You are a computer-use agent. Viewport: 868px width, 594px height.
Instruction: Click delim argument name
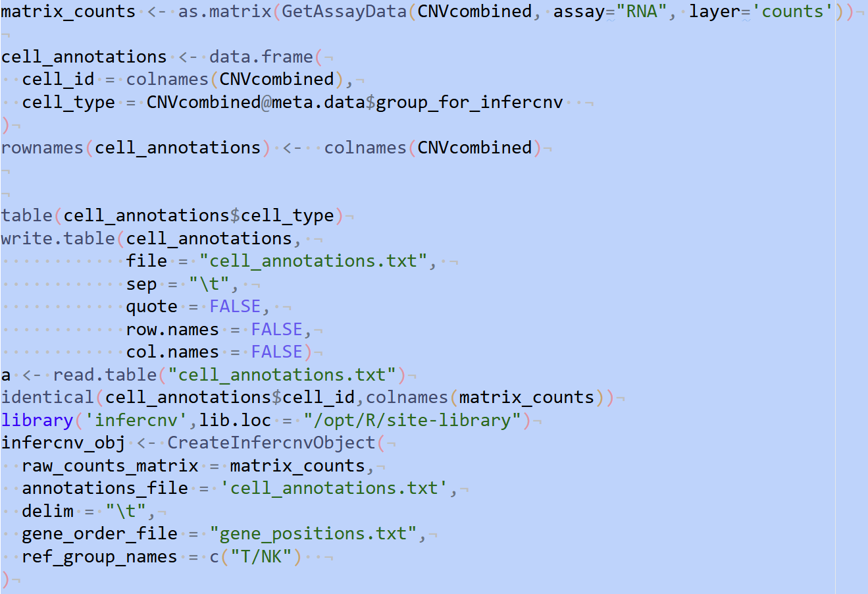click(48, 512)
